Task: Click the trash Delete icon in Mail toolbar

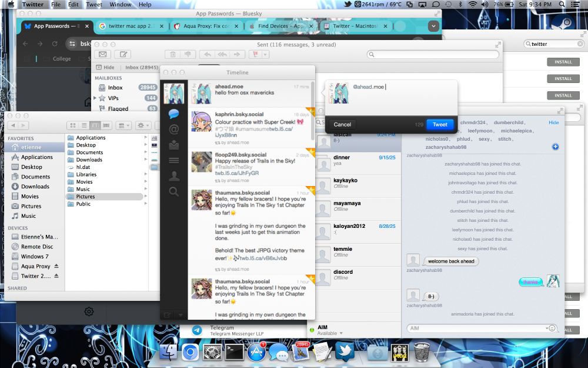Action: click(172, 54)
